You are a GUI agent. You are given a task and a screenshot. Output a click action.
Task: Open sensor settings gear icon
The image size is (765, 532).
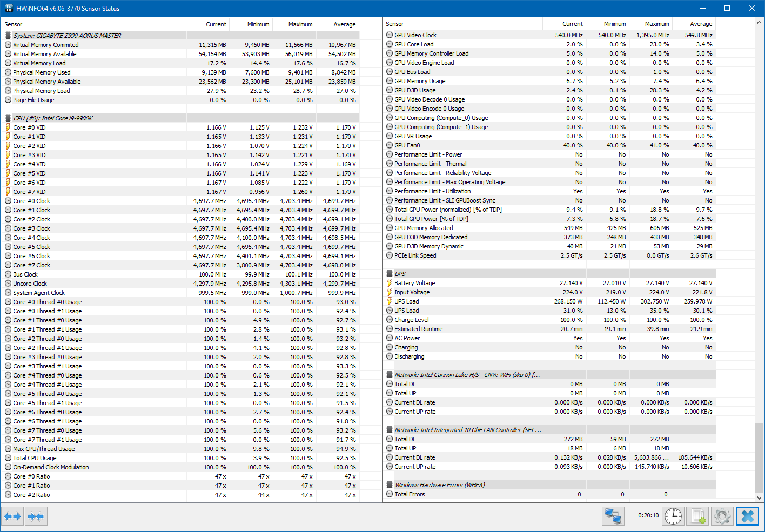[722, 516]
